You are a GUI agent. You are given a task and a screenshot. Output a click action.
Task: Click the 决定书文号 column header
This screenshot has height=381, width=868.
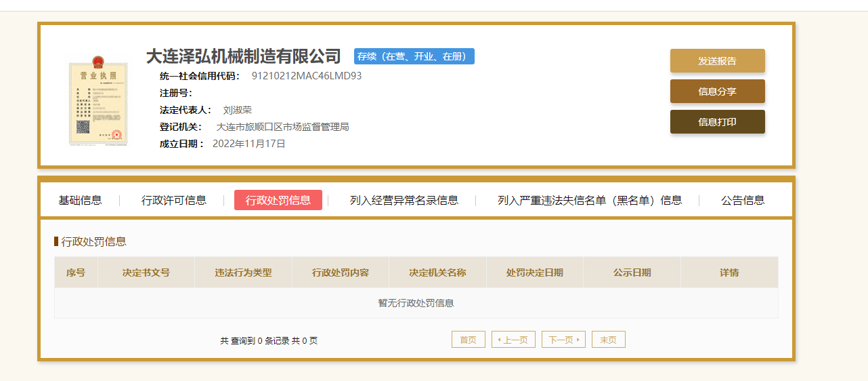point(146,273)
